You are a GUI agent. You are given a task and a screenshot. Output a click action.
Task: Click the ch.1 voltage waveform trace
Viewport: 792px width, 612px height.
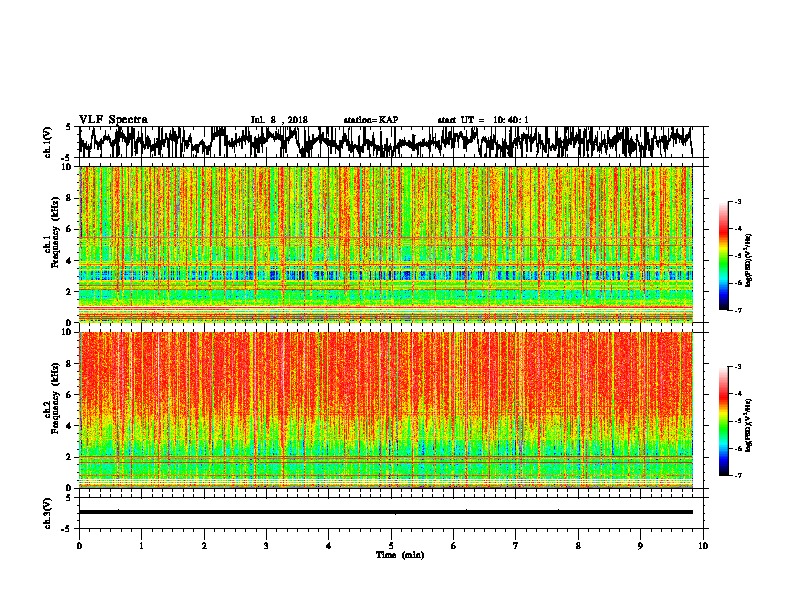pyautogui.click(x=385, y=142)
